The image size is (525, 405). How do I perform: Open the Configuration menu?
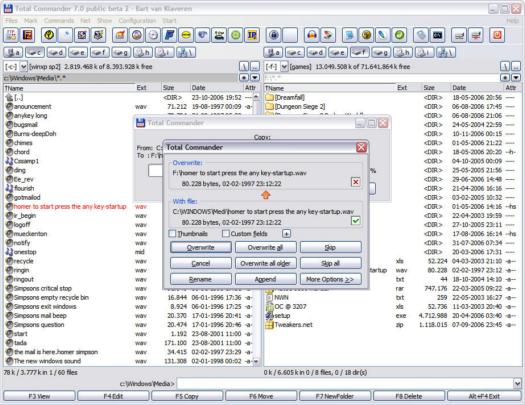137,21
